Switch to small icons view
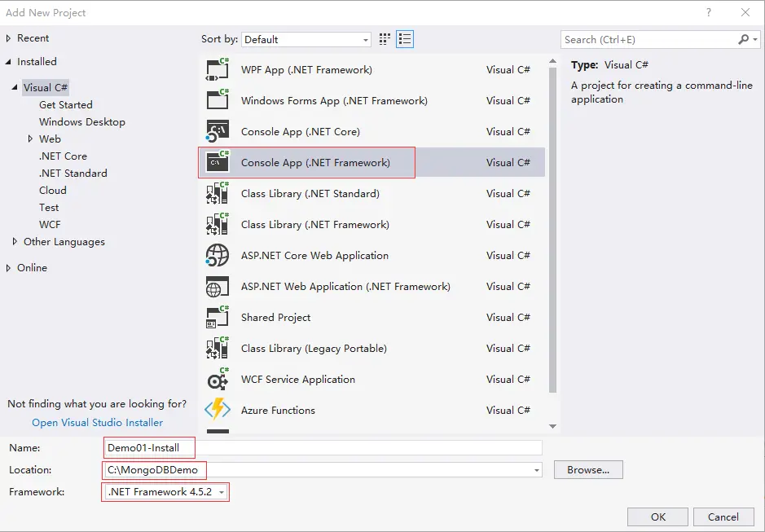 385,40
